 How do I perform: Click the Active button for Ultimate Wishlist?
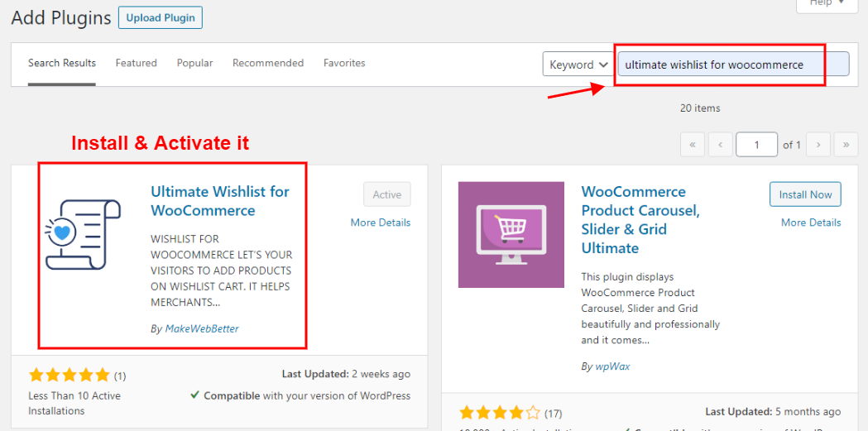(x=387, y=194)
